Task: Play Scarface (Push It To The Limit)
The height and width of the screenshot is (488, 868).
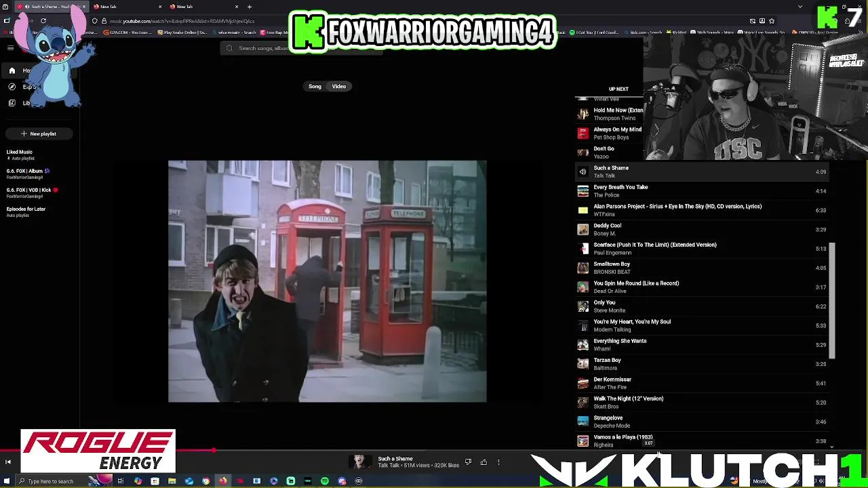Action: click(x=703, y=249)
